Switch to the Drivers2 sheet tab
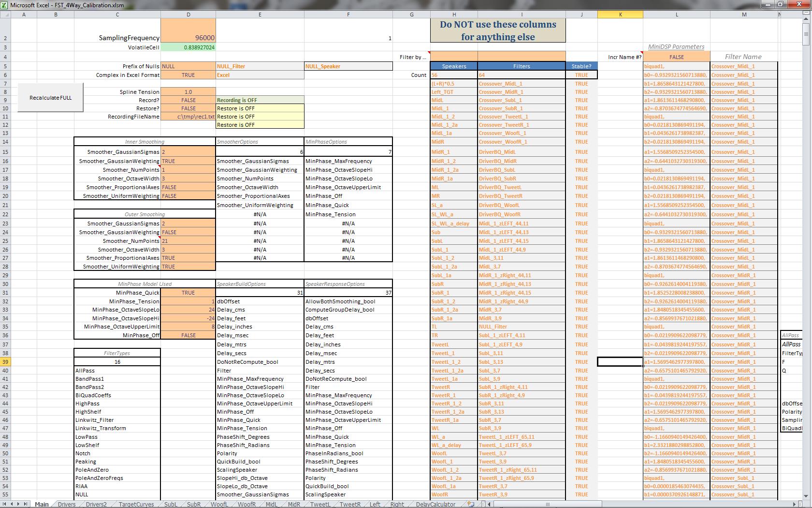The width and height of the screenshot is (812, 508). [x=96, y=504]
